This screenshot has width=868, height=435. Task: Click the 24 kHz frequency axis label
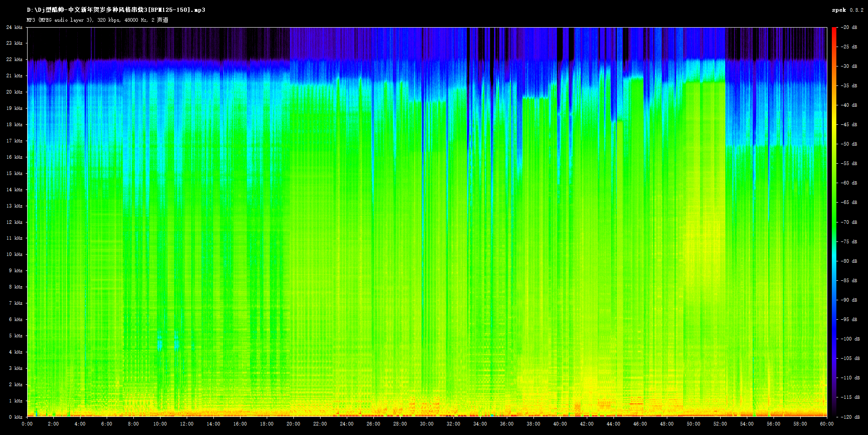(14, 28)
